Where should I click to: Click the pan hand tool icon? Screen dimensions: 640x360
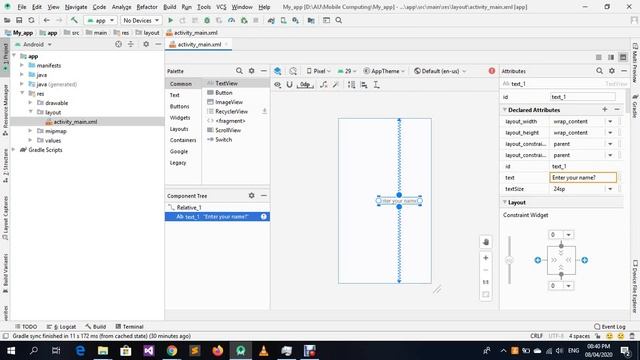click(x=486, y=242)
